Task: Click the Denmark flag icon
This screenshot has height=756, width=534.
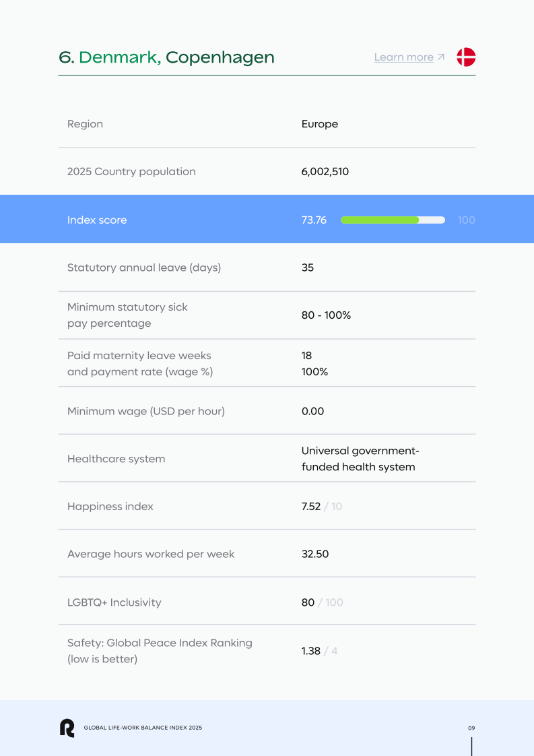Action: pos(466,57)
